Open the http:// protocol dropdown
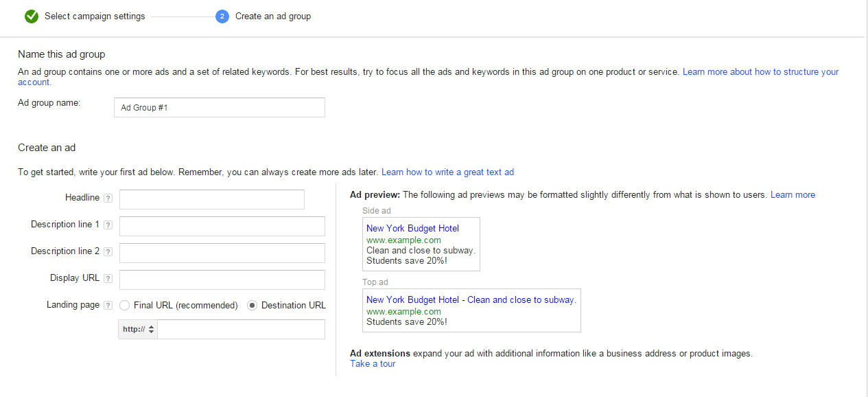The image size is (868, 397). [137, 329]
